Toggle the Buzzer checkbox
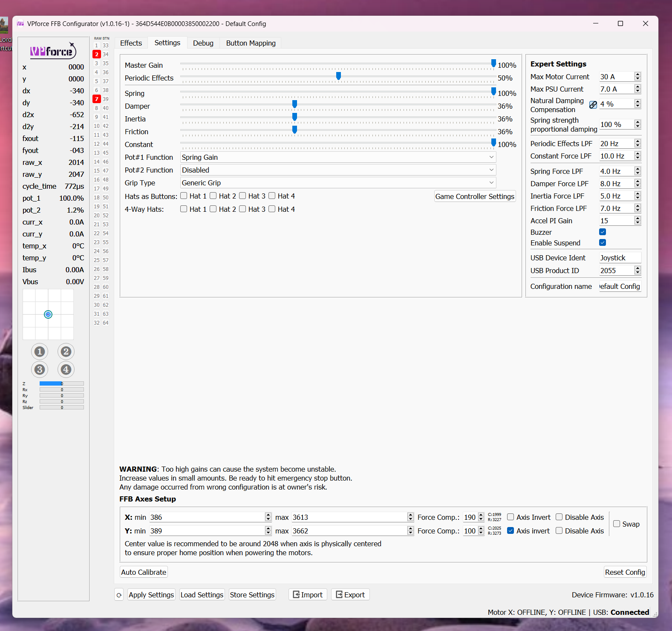This screenshot has width=672, height=631. pos(603,232)
